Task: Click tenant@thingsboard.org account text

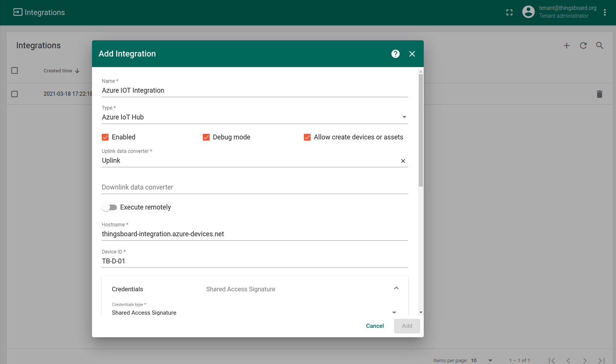Action: pyautogui.click(x=568, y=8)
